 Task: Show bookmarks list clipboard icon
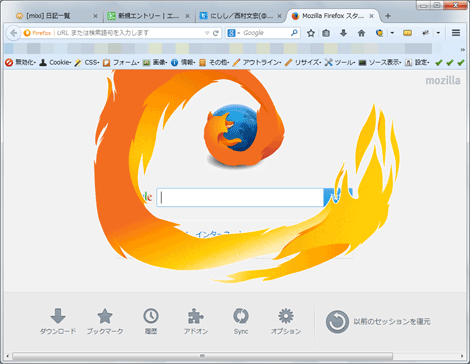(x=326, y=33)
